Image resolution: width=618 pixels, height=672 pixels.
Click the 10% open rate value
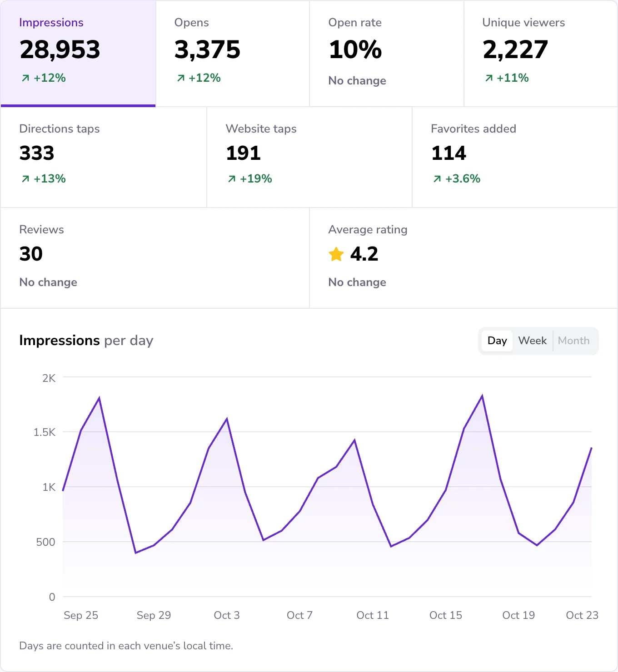pos(355,50)
